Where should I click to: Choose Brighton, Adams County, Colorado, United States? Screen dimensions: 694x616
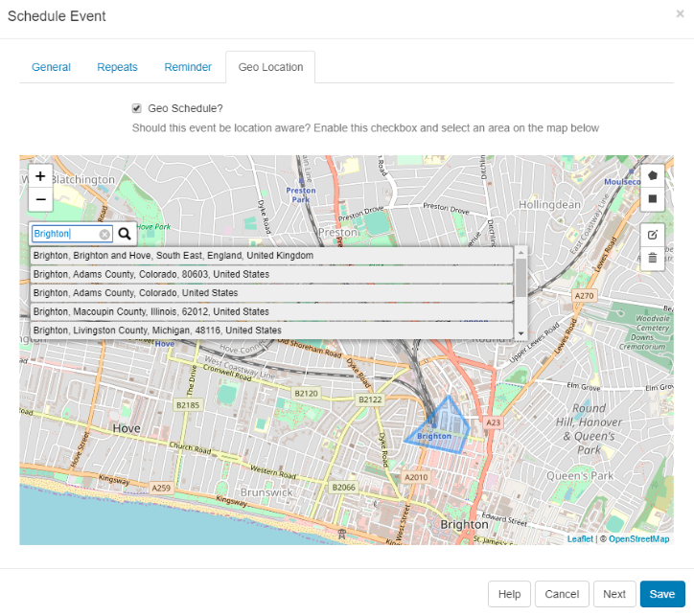272,293
